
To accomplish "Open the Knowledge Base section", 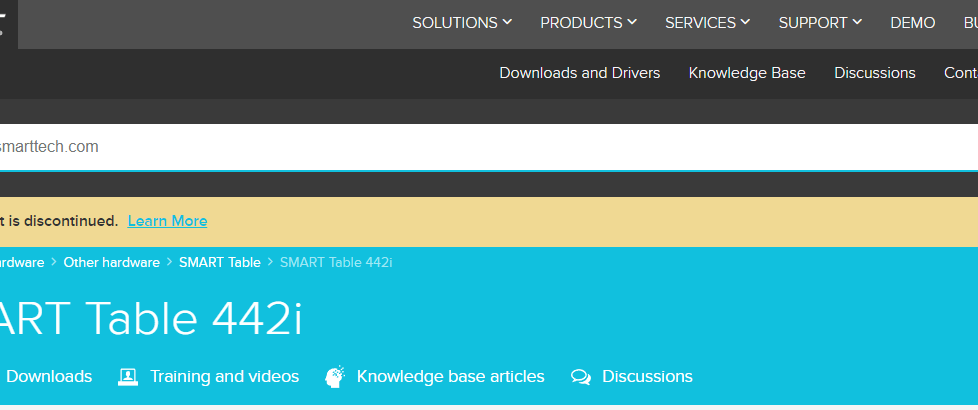I will [x=747, y=73].
